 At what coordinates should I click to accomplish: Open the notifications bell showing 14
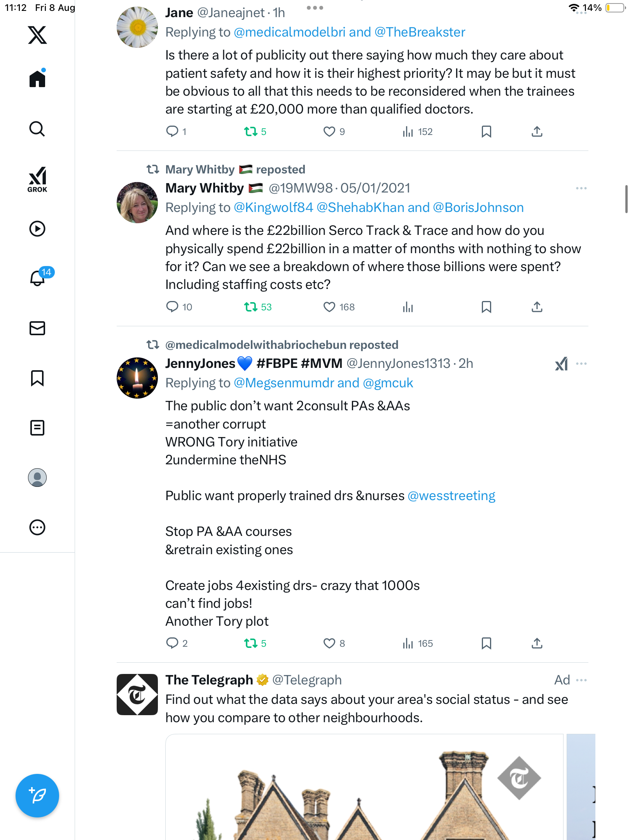tap(37, 278)
